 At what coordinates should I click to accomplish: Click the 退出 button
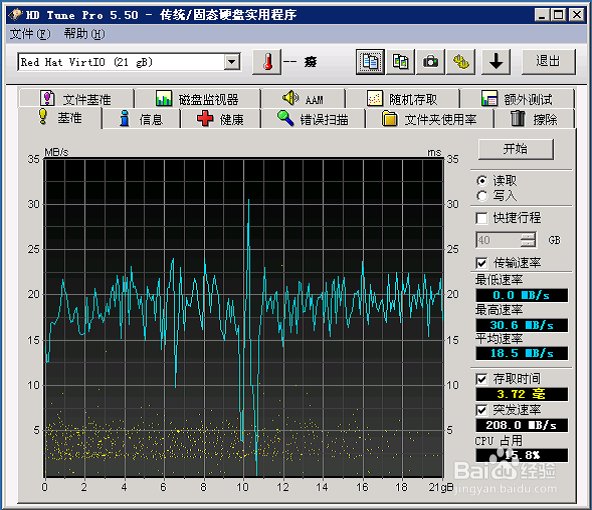(548, 62)
